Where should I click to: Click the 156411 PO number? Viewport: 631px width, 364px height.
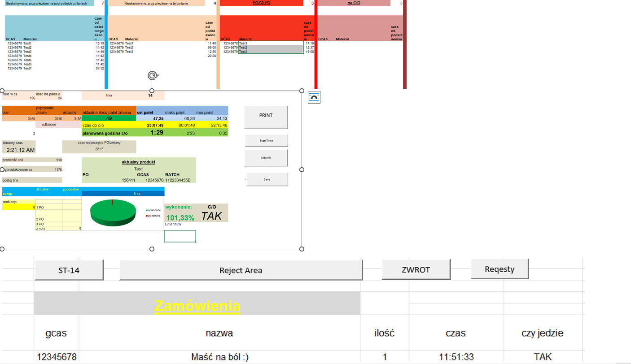tap(129, 180)
